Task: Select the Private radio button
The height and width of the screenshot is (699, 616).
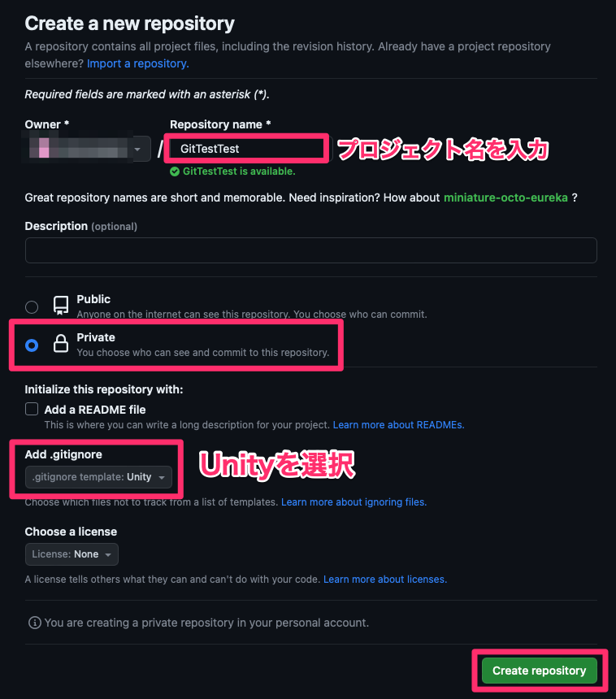Action: point(32,345)
